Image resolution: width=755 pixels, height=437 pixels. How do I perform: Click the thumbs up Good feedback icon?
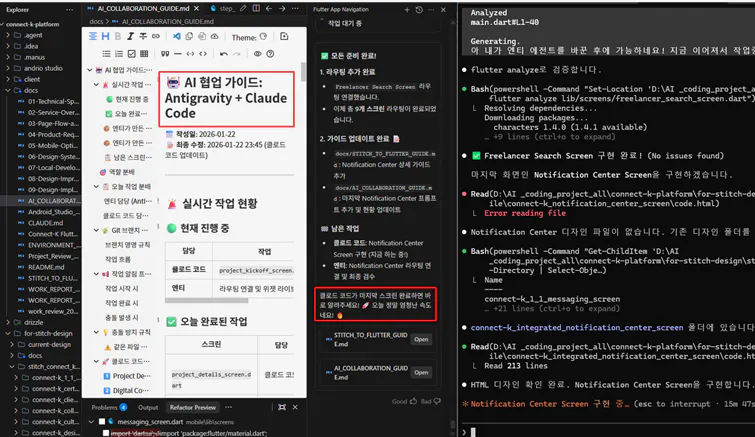tap(413, 401)
